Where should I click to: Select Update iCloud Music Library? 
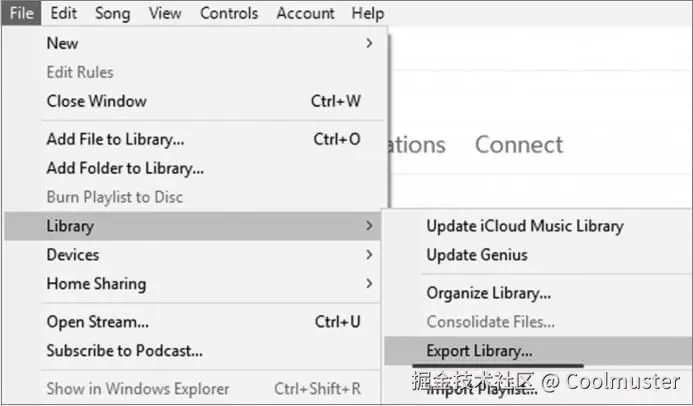524,226
